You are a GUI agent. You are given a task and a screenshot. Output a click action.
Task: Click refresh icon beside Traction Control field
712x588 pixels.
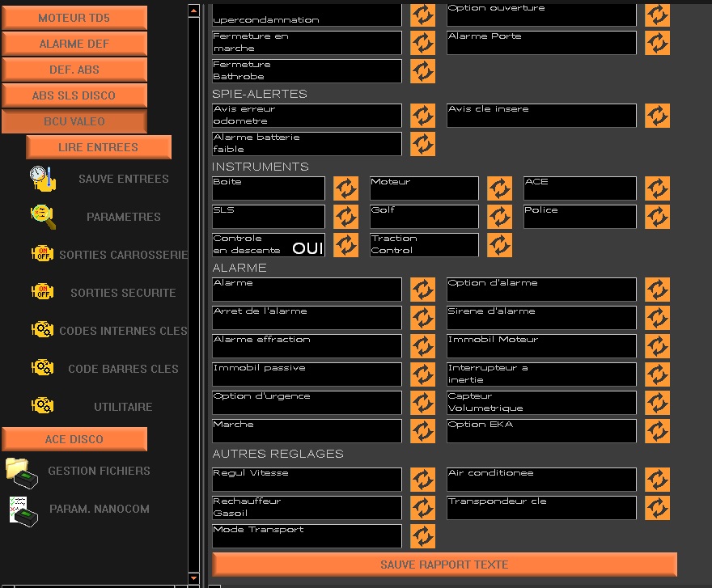coord(499,245)
